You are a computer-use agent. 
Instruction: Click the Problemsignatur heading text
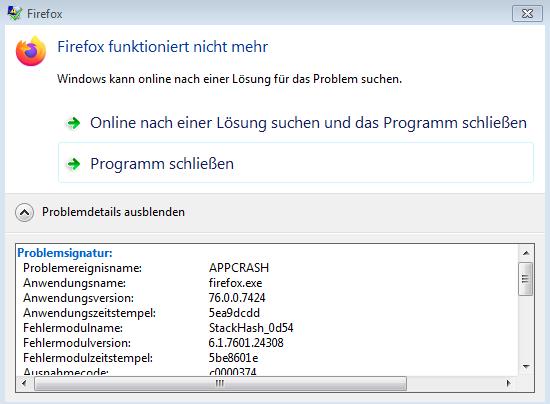65,253
